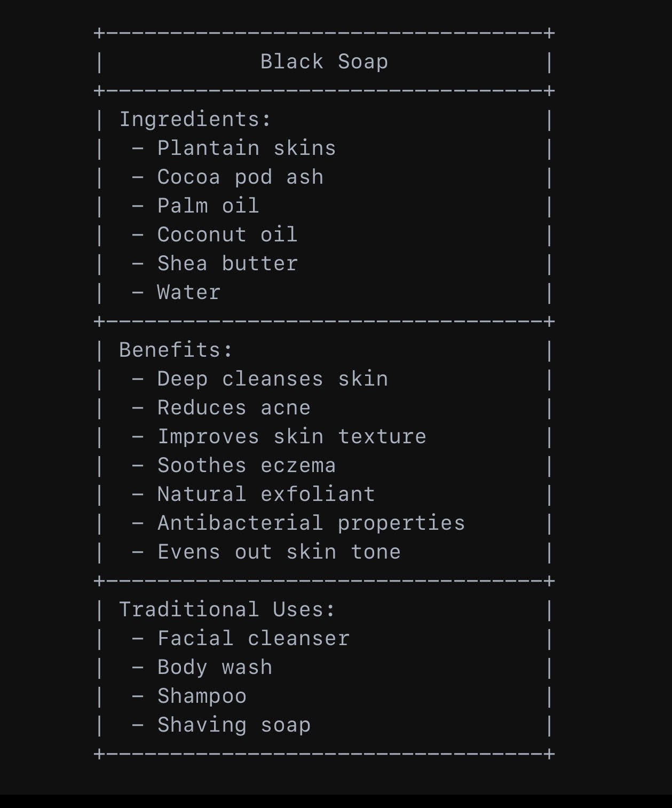Viewport: 672px width, 808px height.
Task: Click on the "Reduces acne" text
Action: (x=234, y=407)
